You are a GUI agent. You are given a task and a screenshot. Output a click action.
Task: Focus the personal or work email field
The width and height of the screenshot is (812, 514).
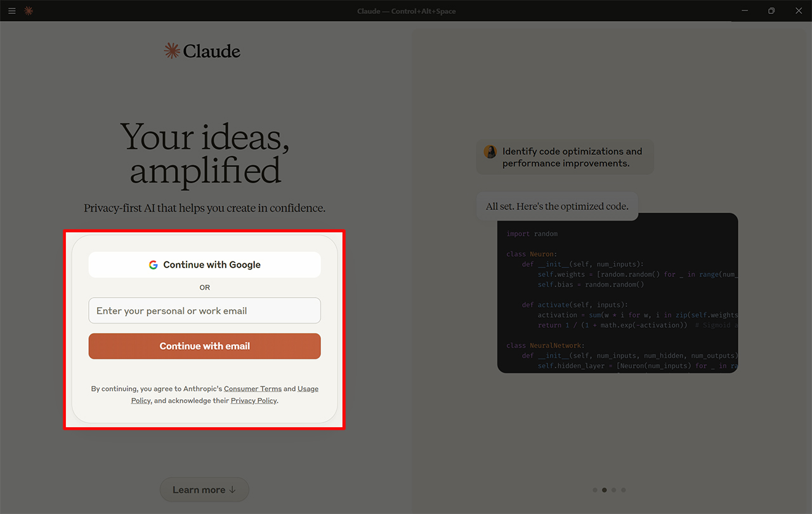pos(204,311)
